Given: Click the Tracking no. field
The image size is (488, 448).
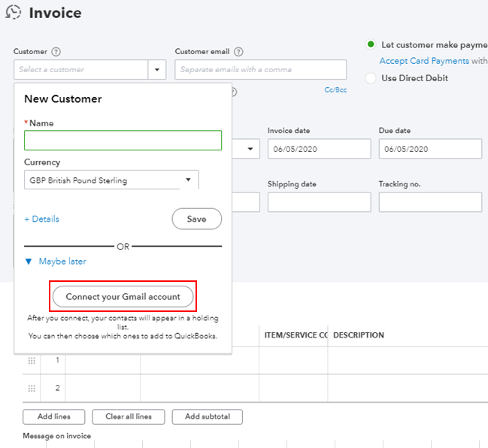Looking at the screenshot, I should tap(430, 202).
